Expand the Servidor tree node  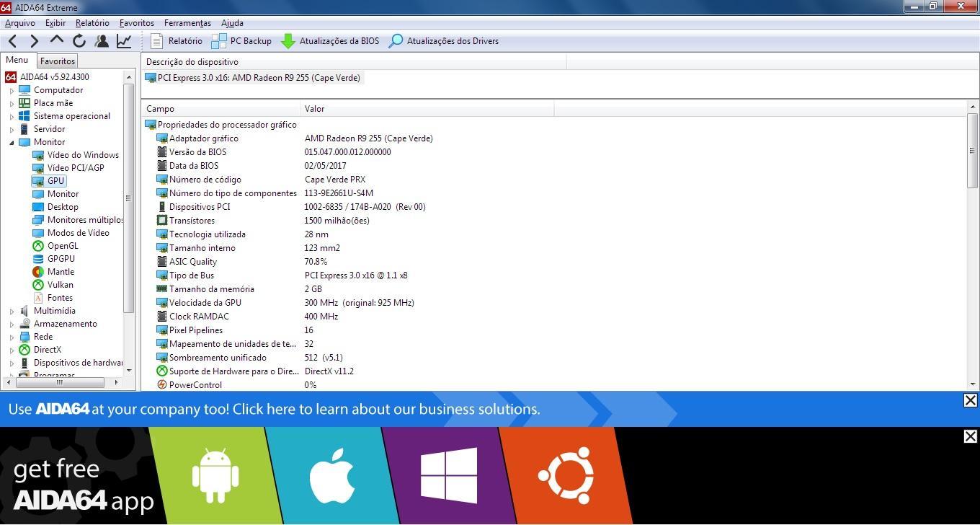(x=12, y=130)
